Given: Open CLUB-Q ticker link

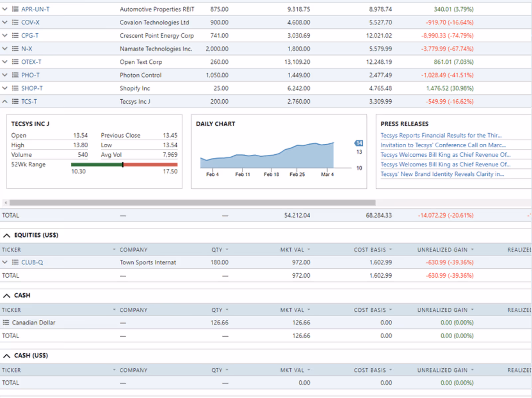Looking at the screenshot, I should pos(32,262).
